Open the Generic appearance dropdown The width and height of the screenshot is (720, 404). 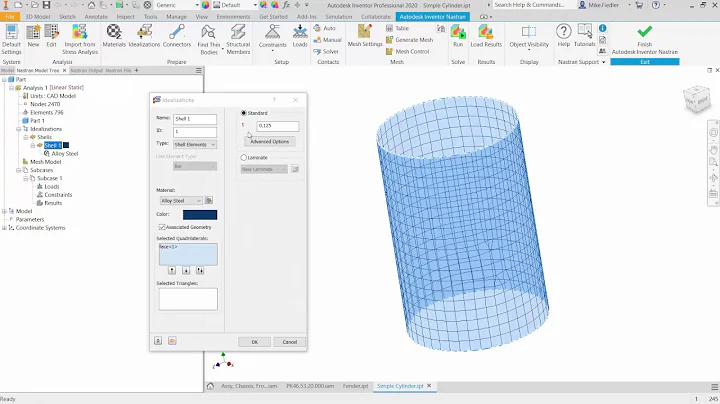click(177, 5)
